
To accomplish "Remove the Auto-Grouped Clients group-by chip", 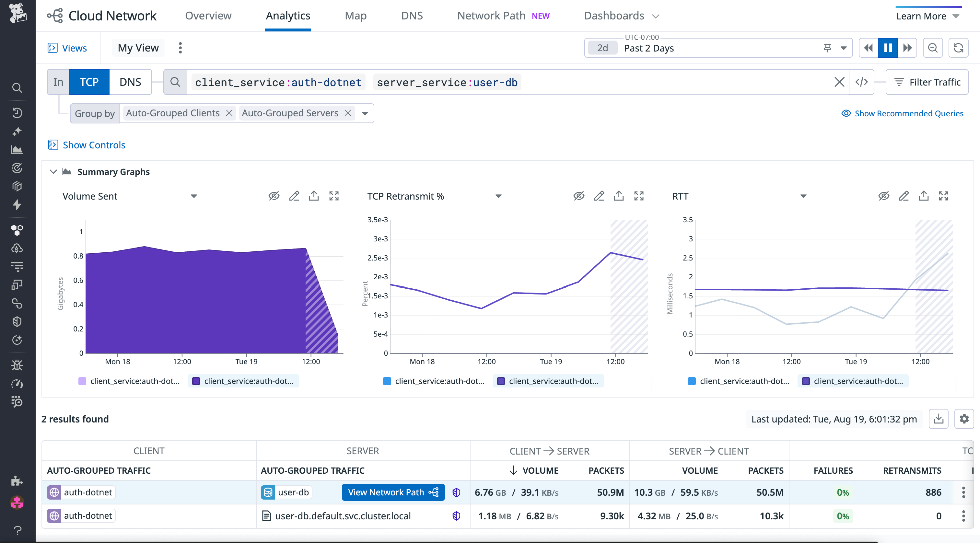I will click(x=229, y=112).
